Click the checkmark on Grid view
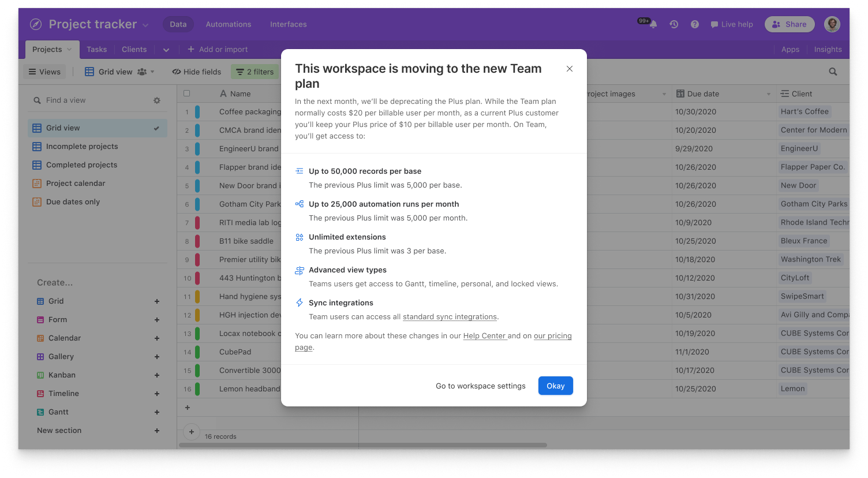The width and height of the screenshot is (868, 478). [x=156, y=128]
